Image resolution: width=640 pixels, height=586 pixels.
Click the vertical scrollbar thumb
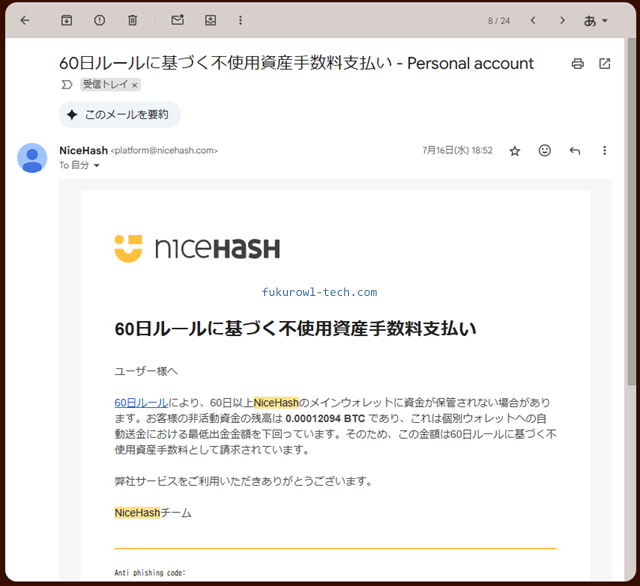coord(631,211)
